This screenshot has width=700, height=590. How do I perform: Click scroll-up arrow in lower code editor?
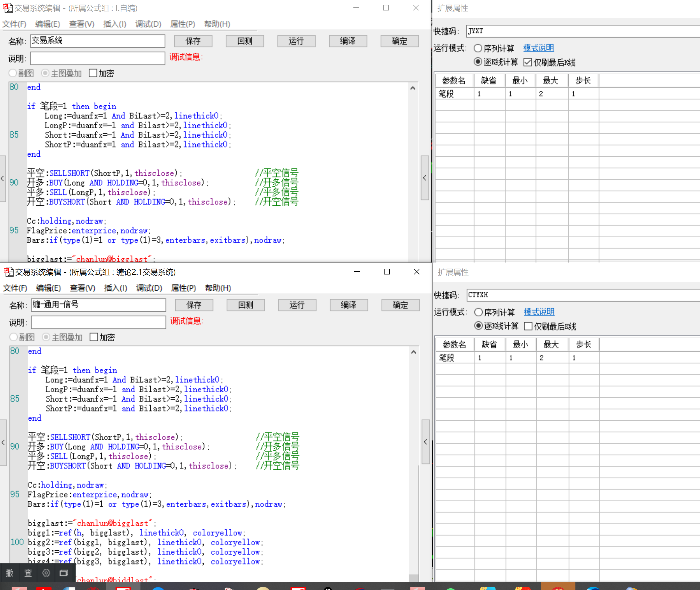coord(413,352)
